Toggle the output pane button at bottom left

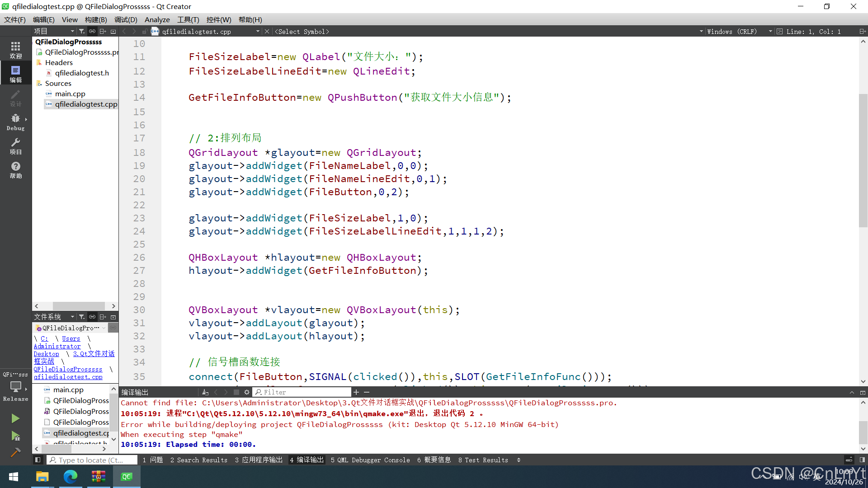pos(38,460)
